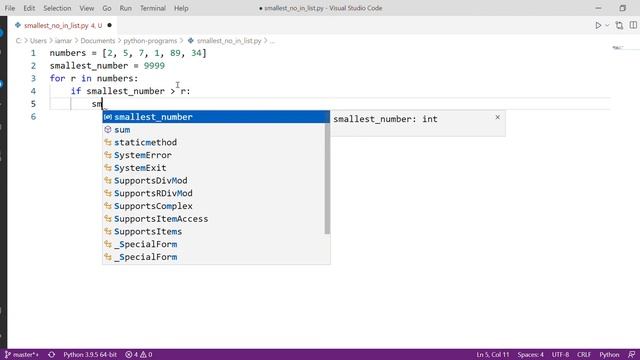Click the 'for r in numbers:' line
Viewport: 640px width, 360px height.
pyautogui.click(x=94, y=78)
